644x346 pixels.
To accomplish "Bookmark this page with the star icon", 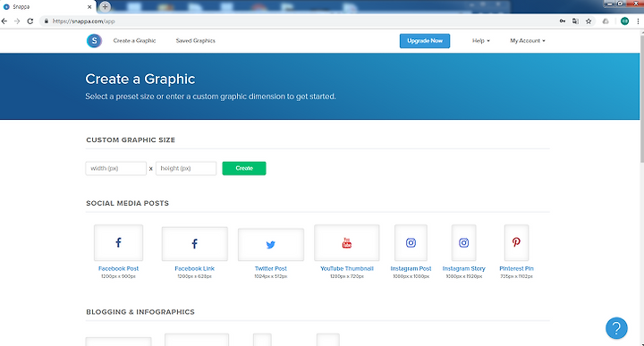I will (x=589, y=21).
